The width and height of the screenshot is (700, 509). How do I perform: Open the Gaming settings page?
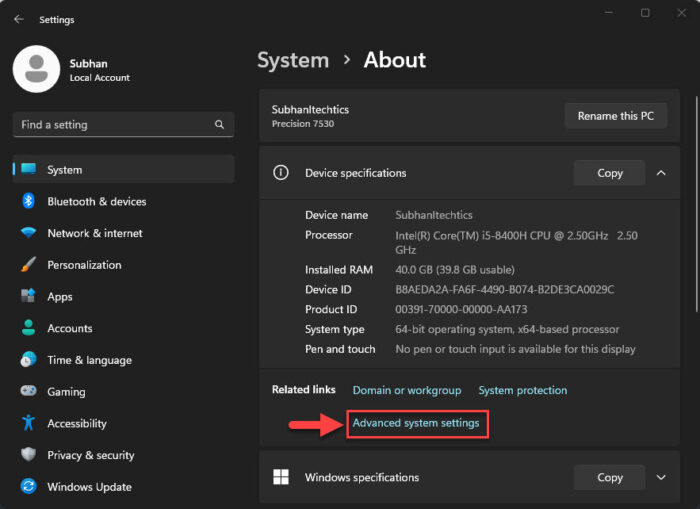(124, 391)
